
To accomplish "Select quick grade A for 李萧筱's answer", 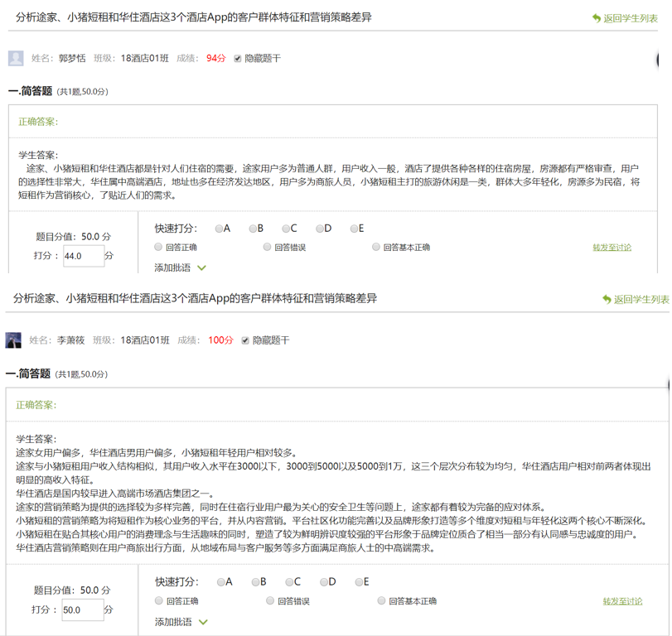I will pyautogui.click(x=220, y=582).
